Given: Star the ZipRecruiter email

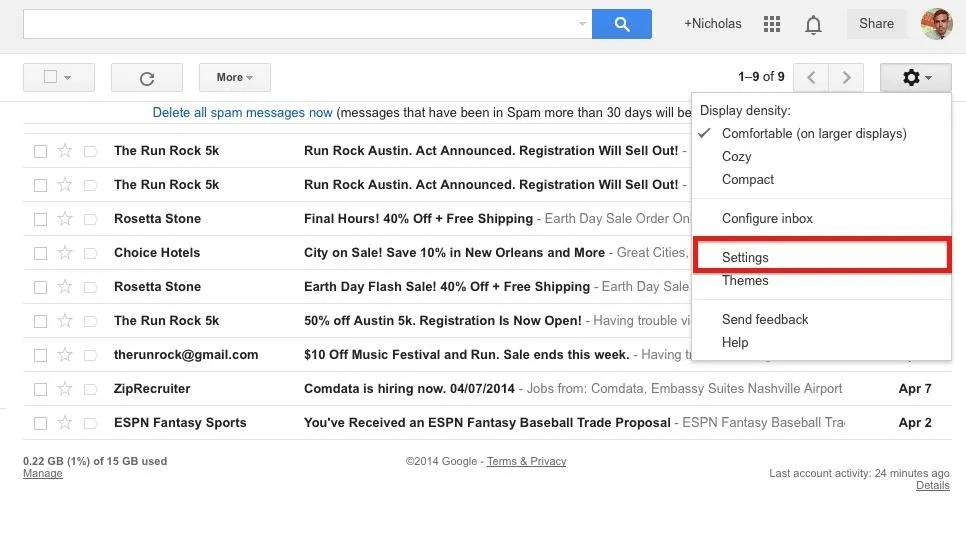Looking at the screenshot, I should 65,389.
